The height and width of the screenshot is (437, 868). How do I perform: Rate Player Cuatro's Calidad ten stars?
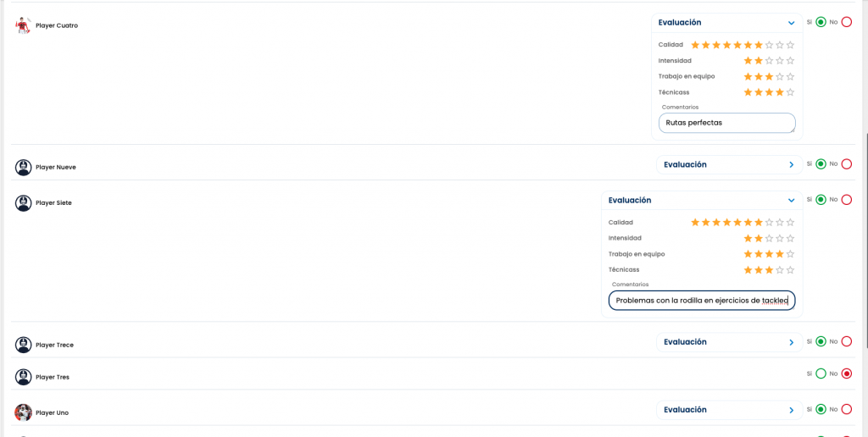790,45
